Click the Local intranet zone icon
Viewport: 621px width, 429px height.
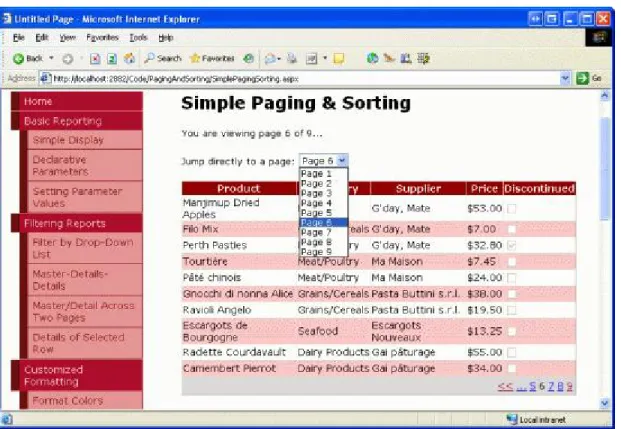(512, 419)
